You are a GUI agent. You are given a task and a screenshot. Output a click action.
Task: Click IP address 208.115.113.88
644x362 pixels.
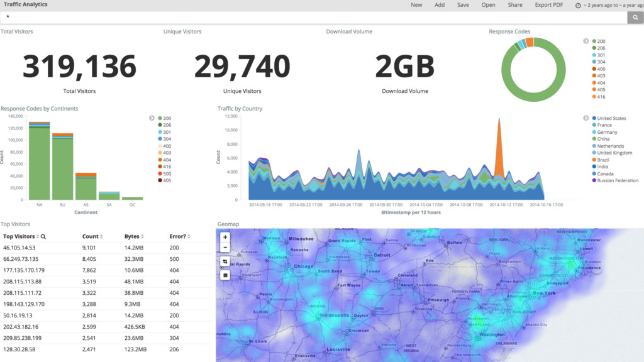[x=22, y=282]
